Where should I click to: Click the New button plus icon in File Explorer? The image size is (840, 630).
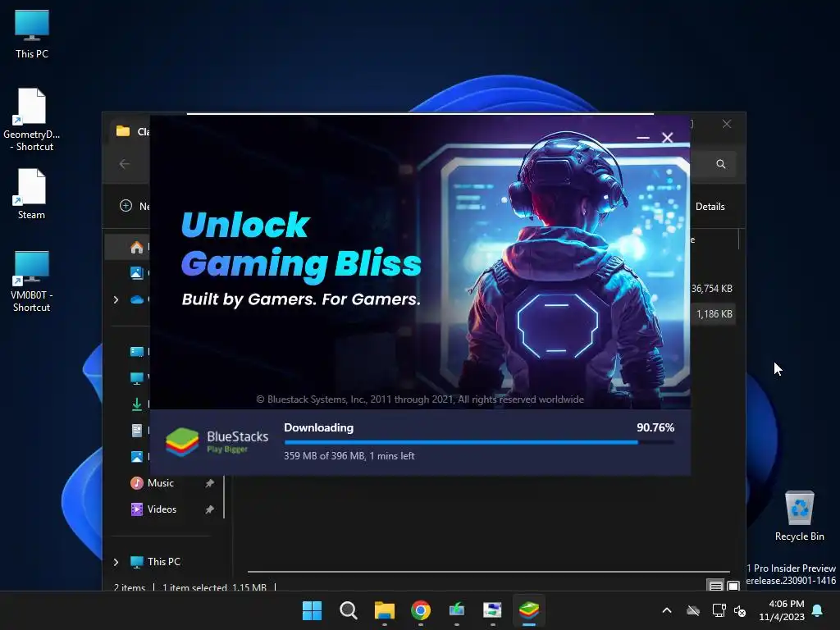pyautogui.click(x=126, y=206)
